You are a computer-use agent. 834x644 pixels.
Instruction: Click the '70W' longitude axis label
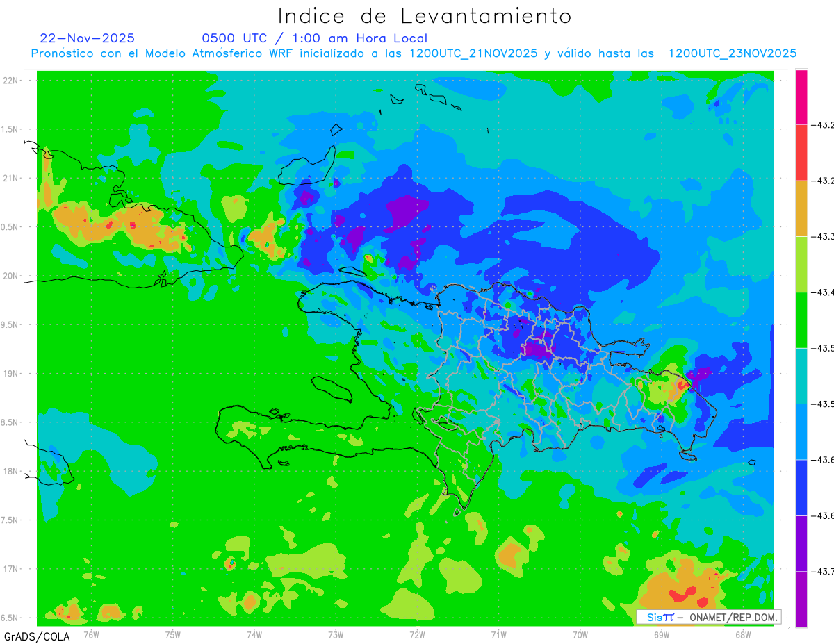click(x=580, y=634)
